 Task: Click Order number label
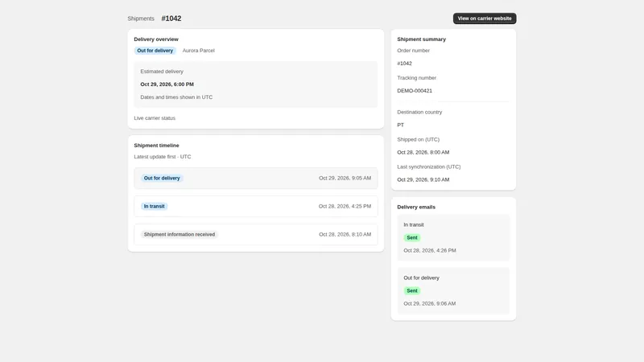pos(413,51)
